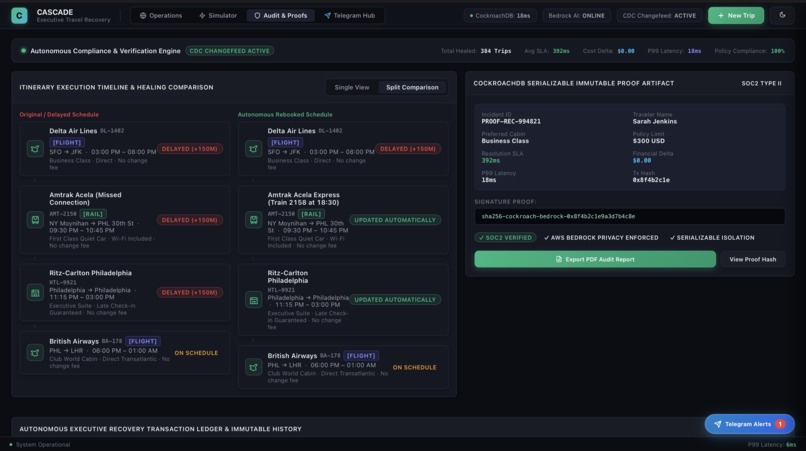Click ON SCHEDULE on rebooked British Airways card
The image size is (806, 451).
[x=414, y=367]
